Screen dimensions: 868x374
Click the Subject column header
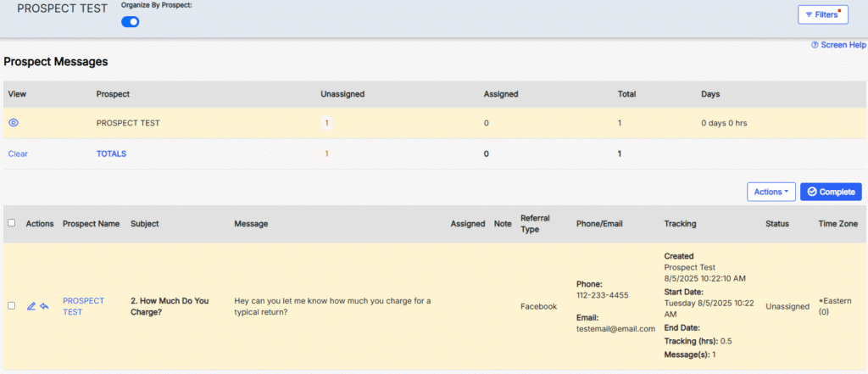click(x=145, y=224)
